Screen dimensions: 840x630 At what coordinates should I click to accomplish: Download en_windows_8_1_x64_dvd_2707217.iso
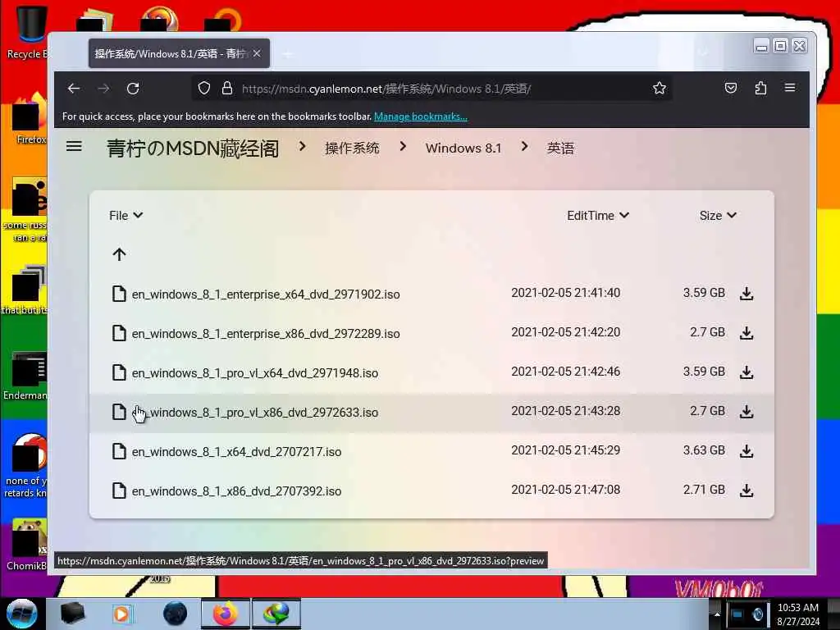(746, 452)
